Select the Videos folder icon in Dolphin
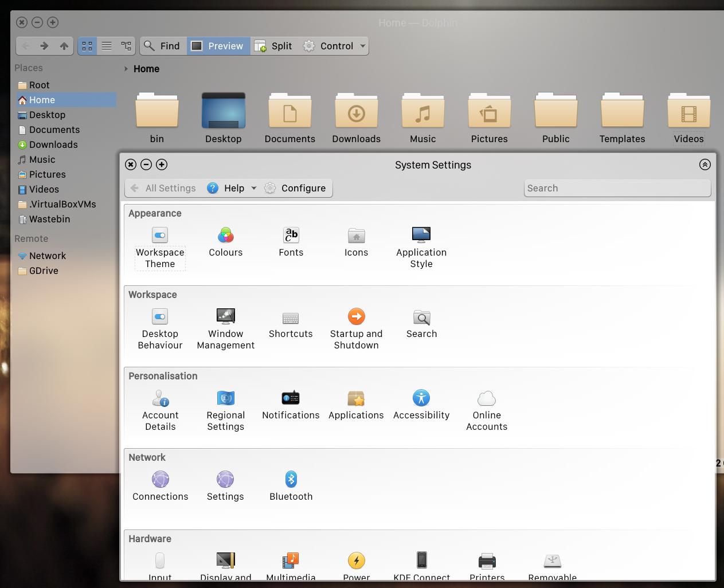The width and height of the screenshot is (724, 588). point(689,110)
